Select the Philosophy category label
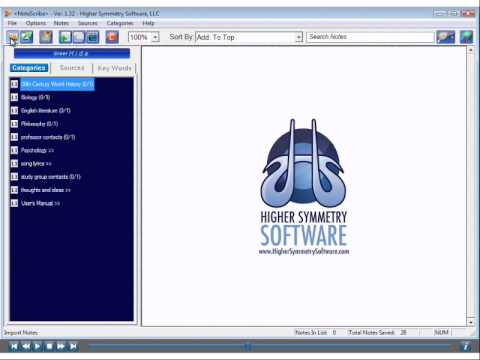This screenshot has height=360, width=480. (x=39, y=124)
